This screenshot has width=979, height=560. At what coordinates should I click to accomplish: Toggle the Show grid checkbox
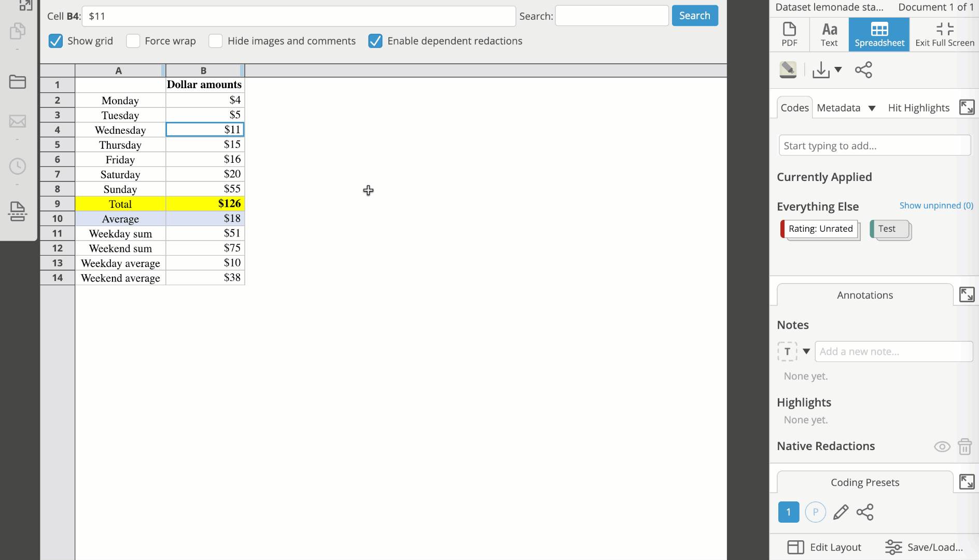click(x=55, y=41)
